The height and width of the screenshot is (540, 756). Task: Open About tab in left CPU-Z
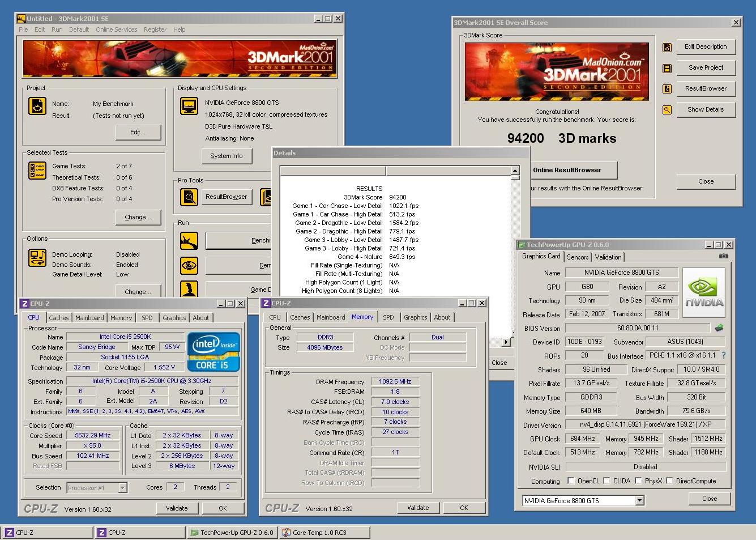[x=200, y=318]
